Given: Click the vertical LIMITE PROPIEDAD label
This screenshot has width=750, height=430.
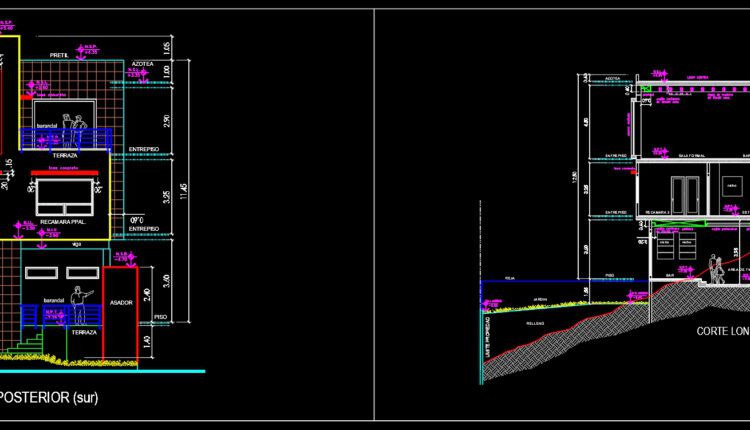Looking at the screenshot, I should tap(487, 337).
